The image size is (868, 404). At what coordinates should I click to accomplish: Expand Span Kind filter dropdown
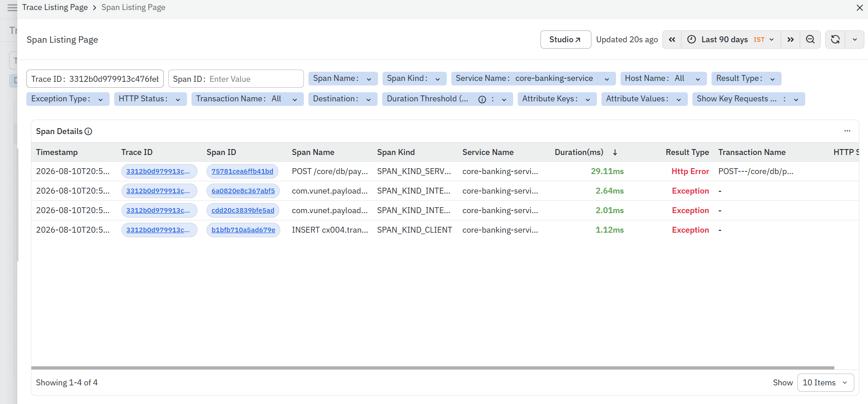[x=414, y=79]
